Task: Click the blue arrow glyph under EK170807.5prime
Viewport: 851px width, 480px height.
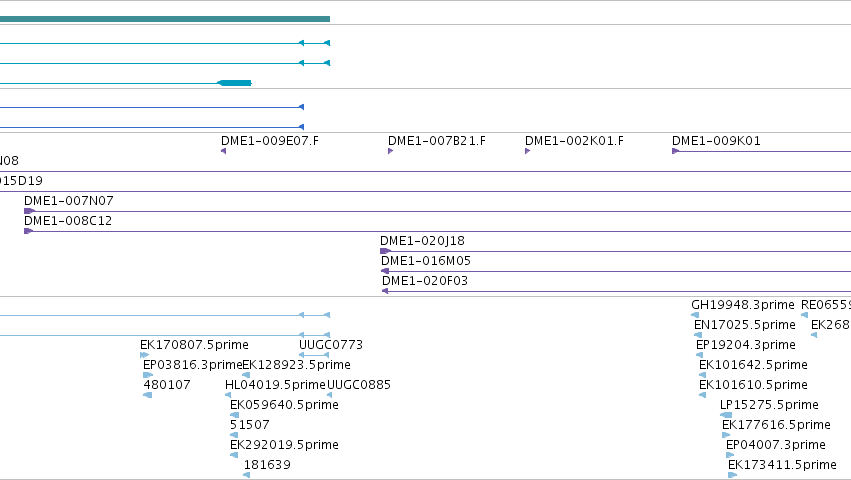Action: 144,355
